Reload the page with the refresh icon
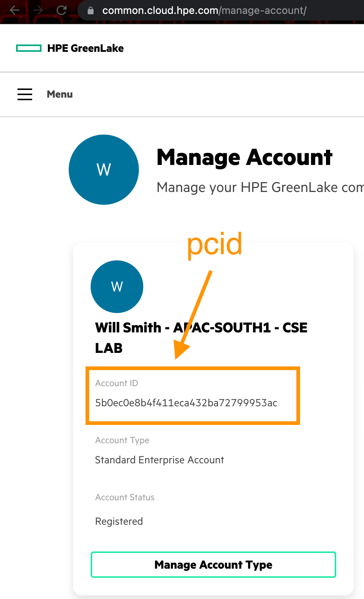 61,10
